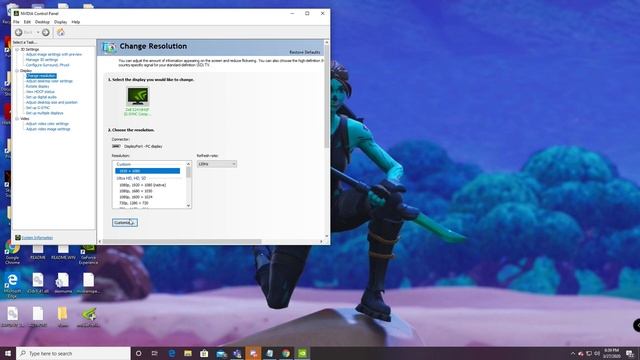The width and height of the screenshot is (640, 360).
Task: Open Configure Surround, PhysX
Action: coord(48,65)
